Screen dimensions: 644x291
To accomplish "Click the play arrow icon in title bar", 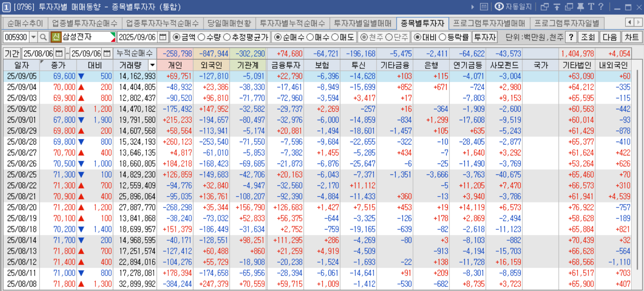I will click(472, 7).
